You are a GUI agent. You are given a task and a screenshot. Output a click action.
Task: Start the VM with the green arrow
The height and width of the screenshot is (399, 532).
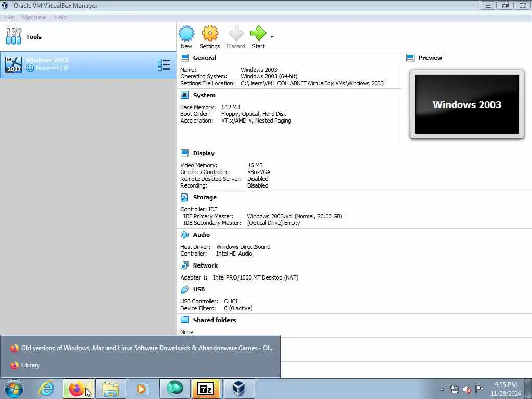[x=258, y=33]
